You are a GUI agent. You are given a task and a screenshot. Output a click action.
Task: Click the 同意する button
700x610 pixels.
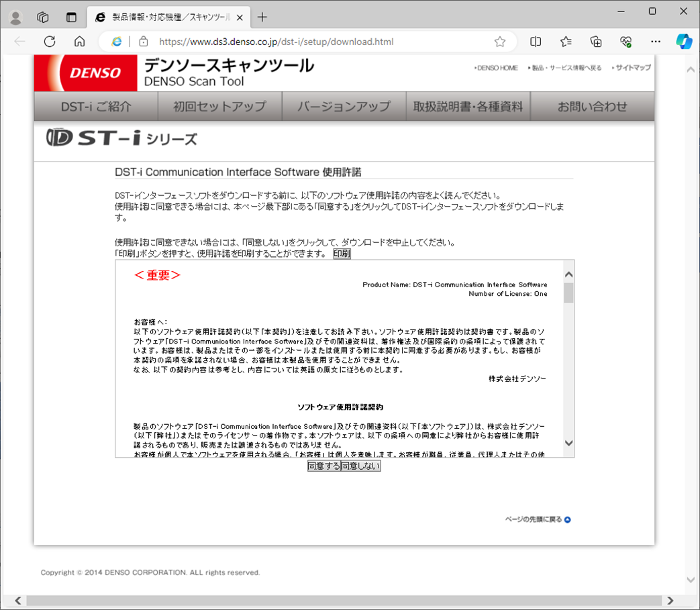(324, 466)
